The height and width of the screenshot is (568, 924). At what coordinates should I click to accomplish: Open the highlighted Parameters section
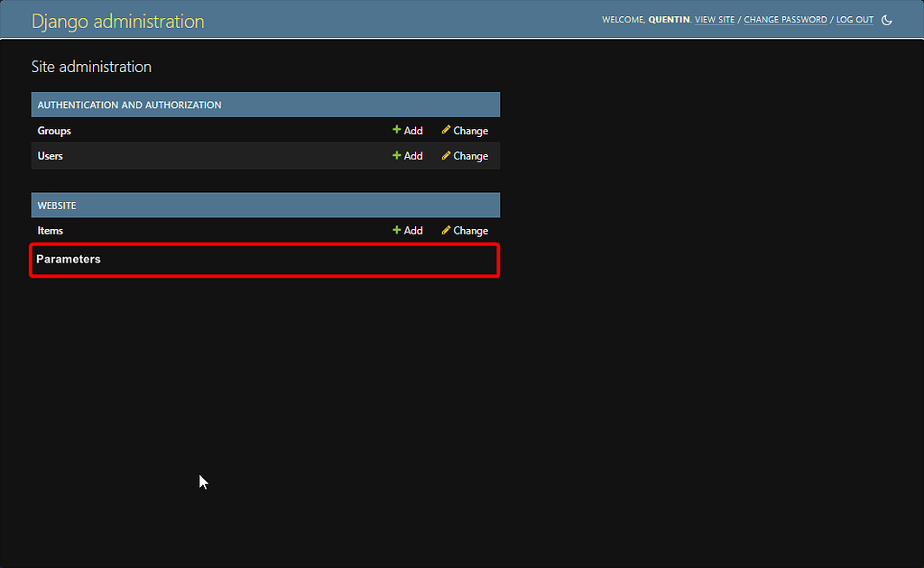pyautogui.click(x=68, y=259)
